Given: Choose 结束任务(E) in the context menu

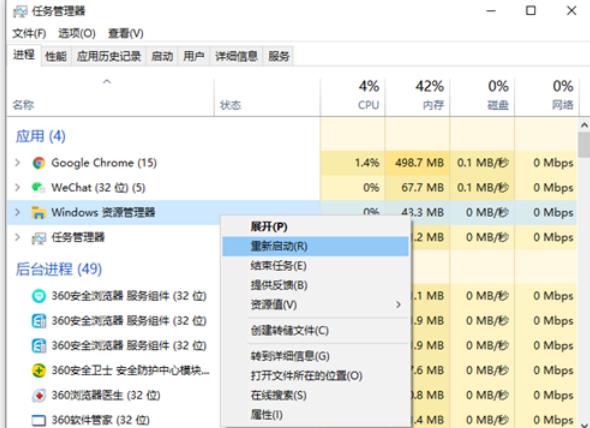Looking at the screenshot, I should pos(315,266).
